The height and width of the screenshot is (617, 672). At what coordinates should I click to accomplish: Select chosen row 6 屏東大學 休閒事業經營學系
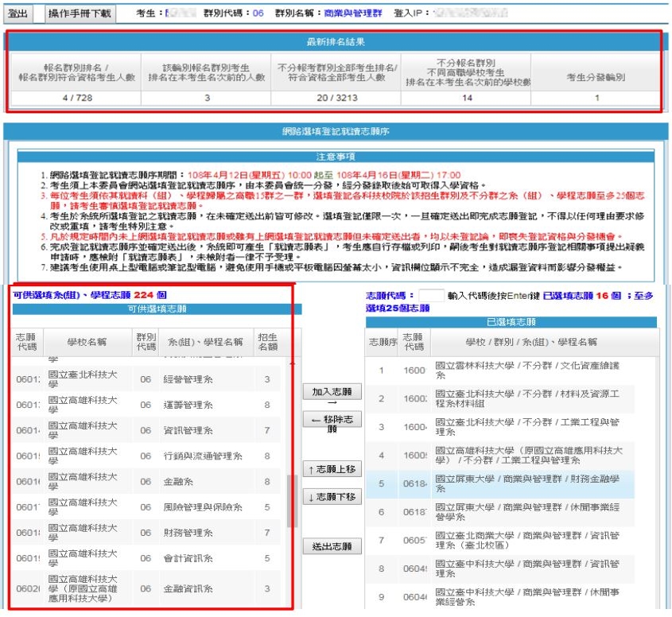500,512
